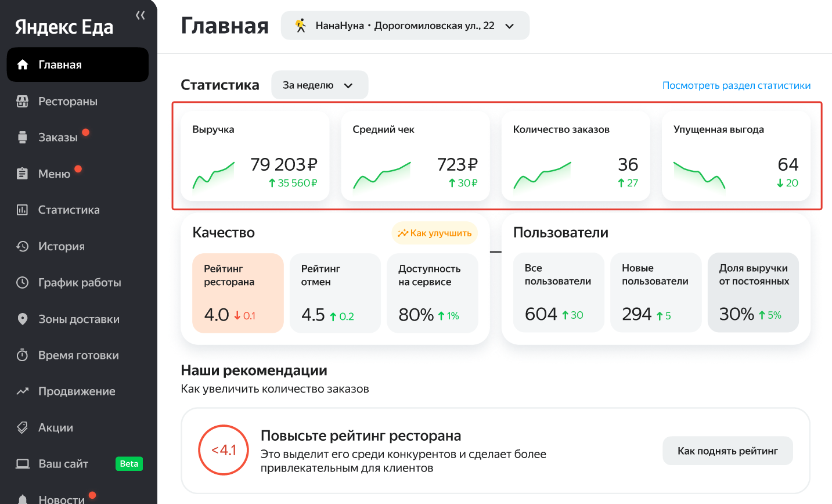Click the Наши рекомендации heading

pyautogui.click(x=254, y=370)
